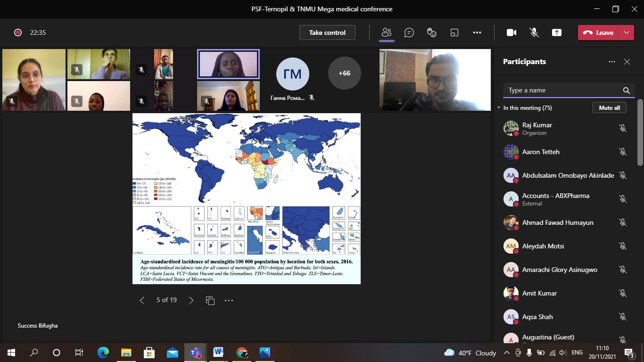
Task: Open slide grid view icon below presentation
Action: (210, 300)
